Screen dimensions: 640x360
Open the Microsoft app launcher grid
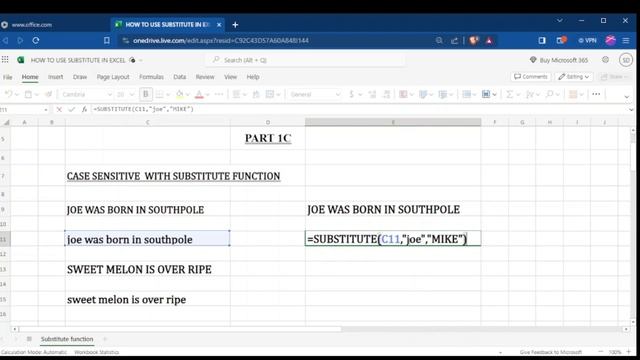5,60
